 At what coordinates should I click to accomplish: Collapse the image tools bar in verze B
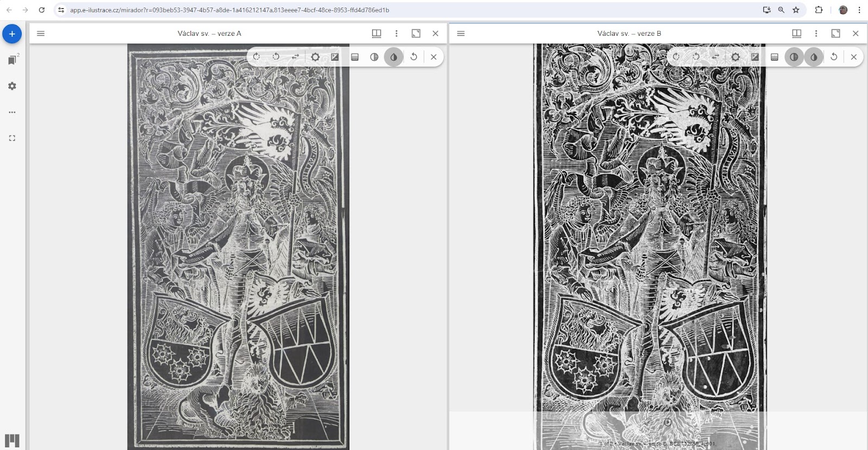pos(853,56)
